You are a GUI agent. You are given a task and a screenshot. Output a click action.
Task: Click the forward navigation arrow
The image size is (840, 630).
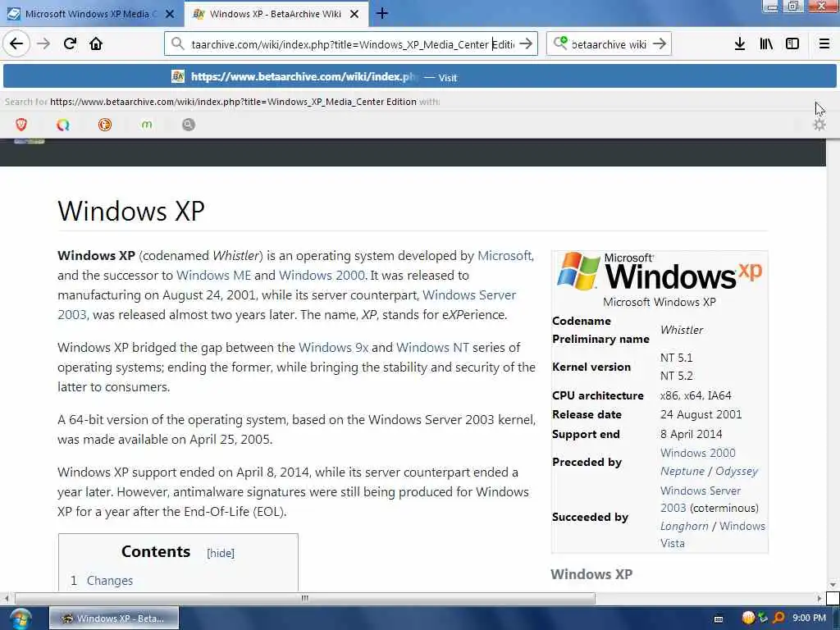43,43
